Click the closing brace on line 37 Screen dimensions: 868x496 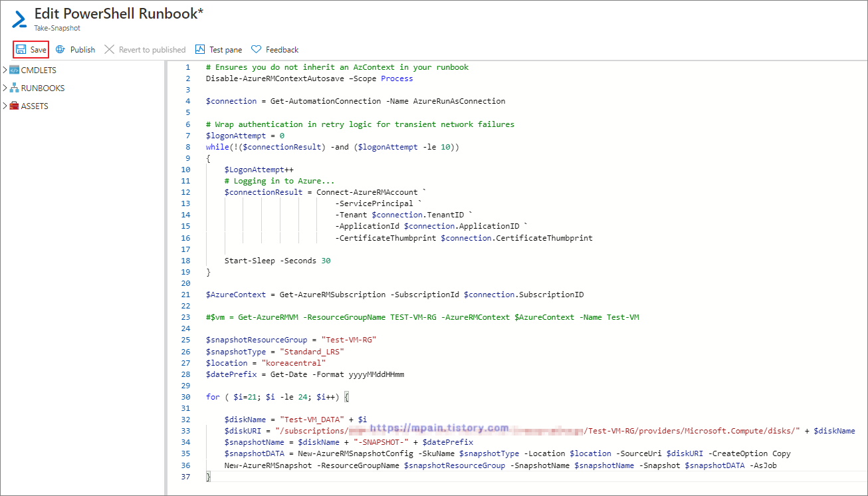pos(208,477)
